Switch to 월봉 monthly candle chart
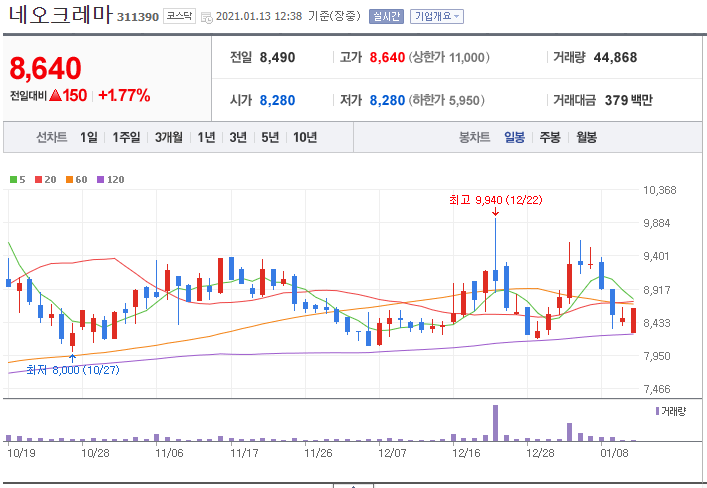Viewport: 707px width, 488px height. (x=587, y=137)
